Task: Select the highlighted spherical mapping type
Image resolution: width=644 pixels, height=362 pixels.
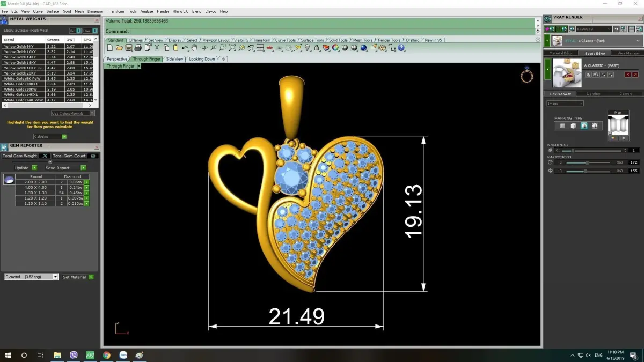Action: [584, 126]
